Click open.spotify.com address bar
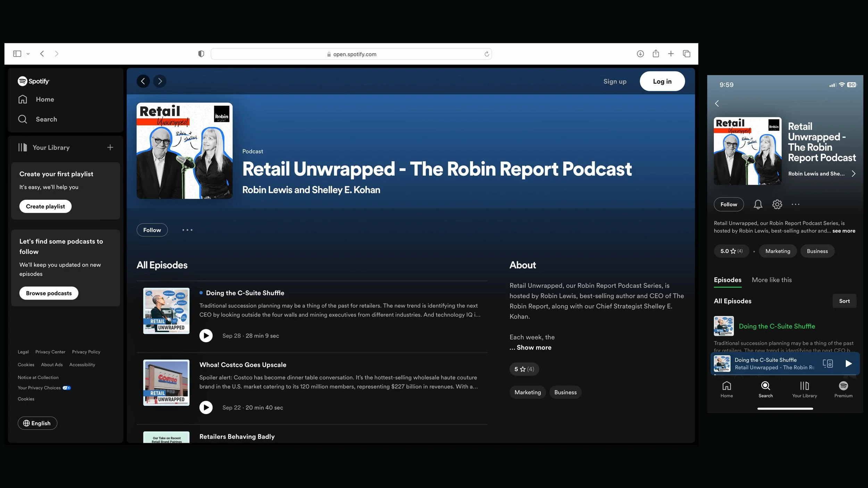 351,54
